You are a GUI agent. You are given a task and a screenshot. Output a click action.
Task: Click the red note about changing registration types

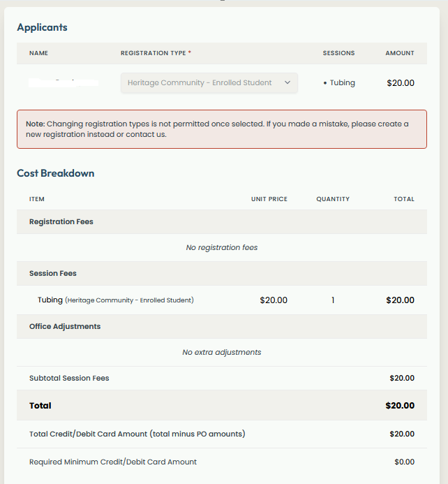221,129
